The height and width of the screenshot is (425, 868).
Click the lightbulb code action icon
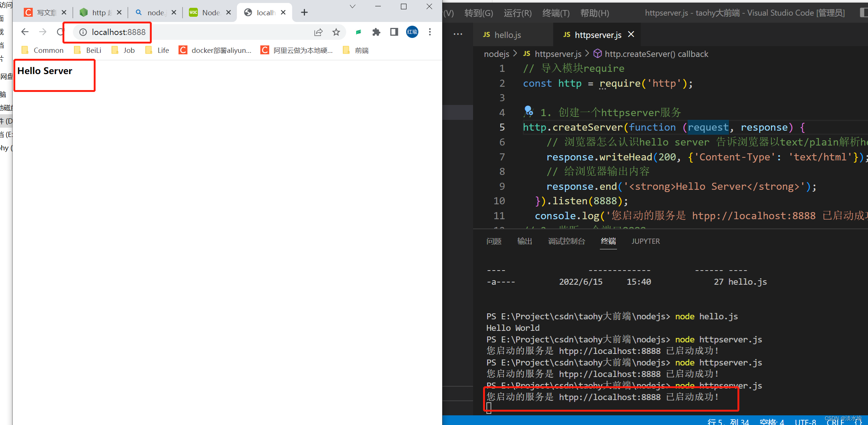pyautogui.click(x=528, y=111)
